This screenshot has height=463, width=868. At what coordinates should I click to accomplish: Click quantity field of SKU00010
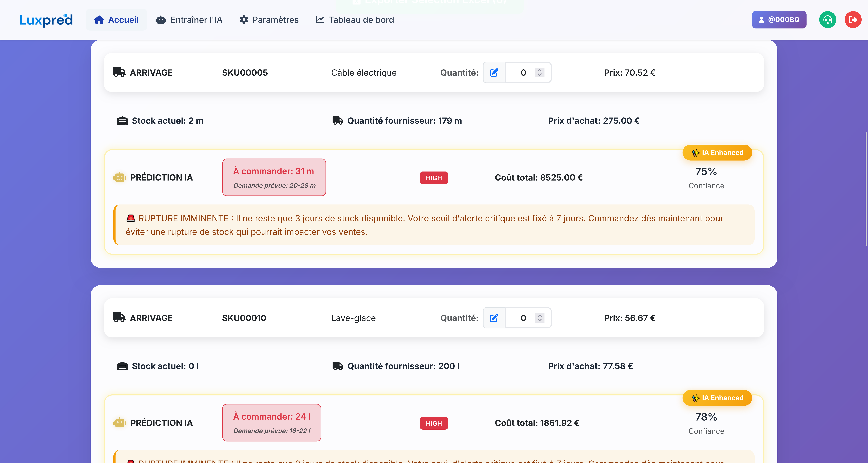coord(522,318)
